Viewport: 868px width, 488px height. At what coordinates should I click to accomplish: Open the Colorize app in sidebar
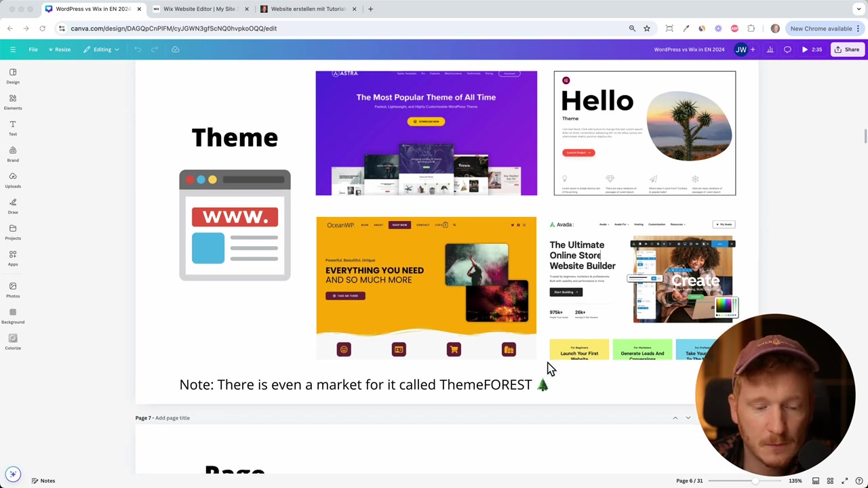coord(13,342)
